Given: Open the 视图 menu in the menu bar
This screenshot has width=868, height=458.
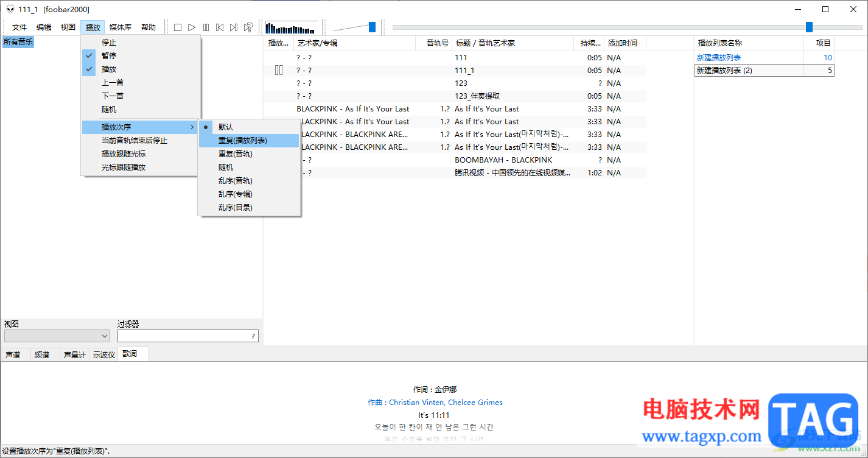Looking at the screenshot, I should pos(68,27).
